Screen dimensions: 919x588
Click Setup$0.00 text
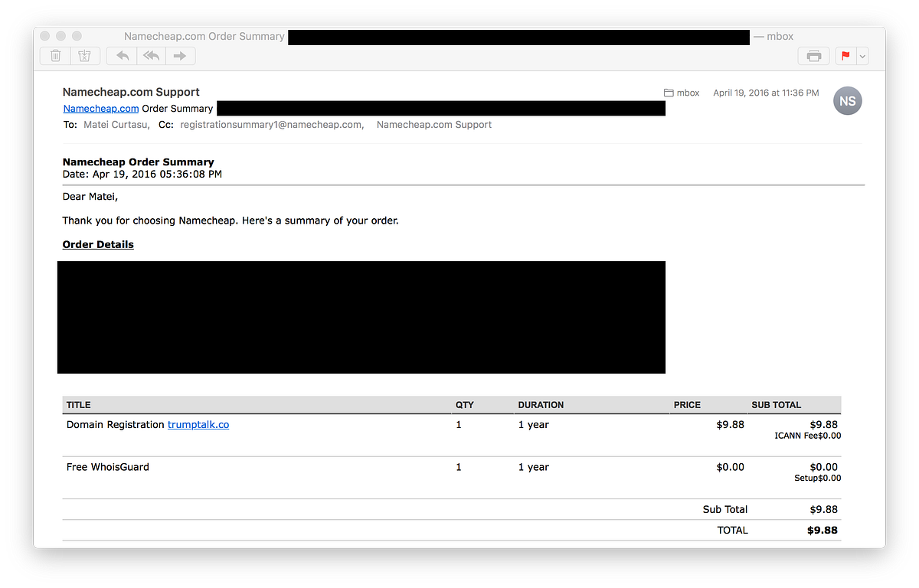click(x=818, y=478)
